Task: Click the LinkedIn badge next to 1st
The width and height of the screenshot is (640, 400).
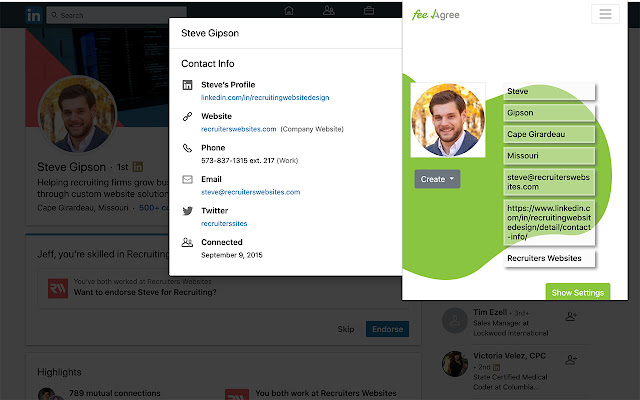Action: 138,167
